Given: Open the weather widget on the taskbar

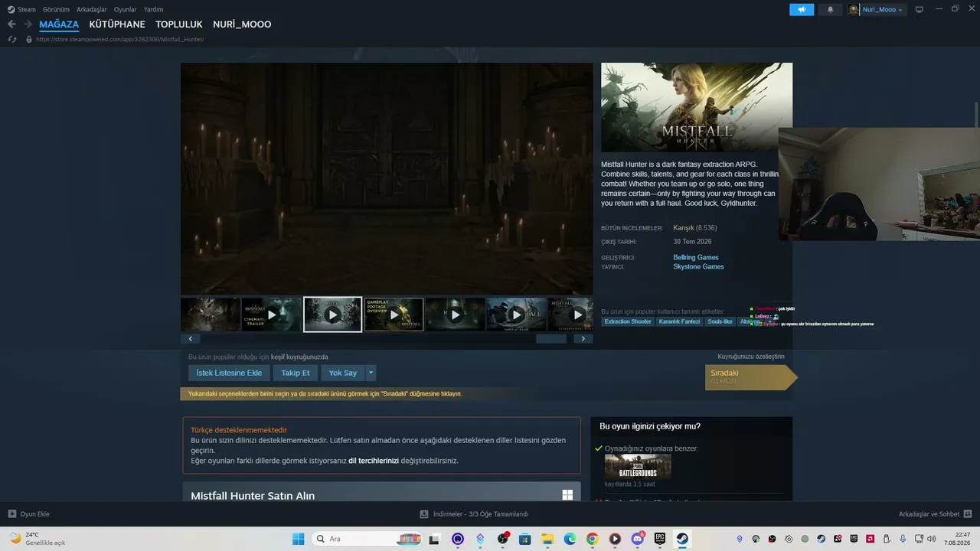Looking at the screenshot, I should tap(37, 539).
